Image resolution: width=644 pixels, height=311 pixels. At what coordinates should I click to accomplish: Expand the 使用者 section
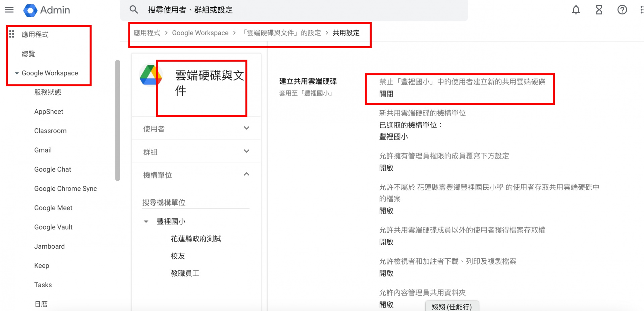click(247, 128)
